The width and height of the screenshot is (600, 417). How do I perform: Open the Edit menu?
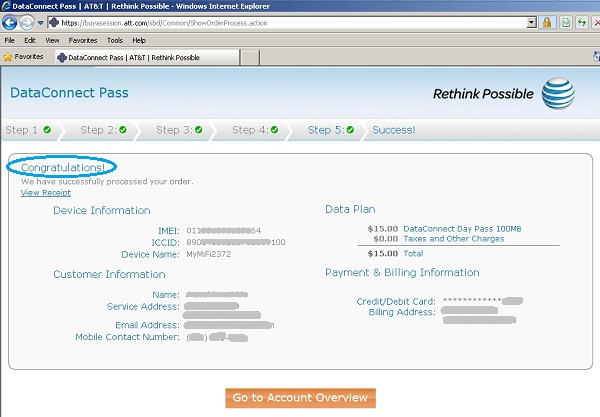tap(30, 40)
